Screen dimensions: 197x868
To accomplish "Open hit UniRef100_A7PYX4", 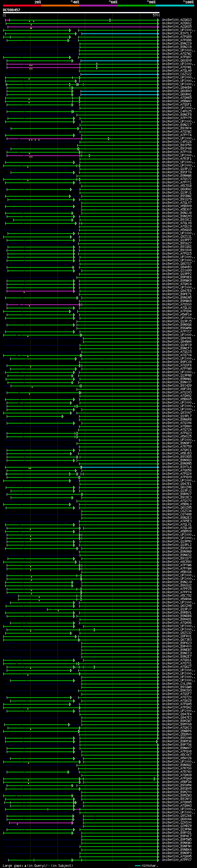I will point(177,152).
